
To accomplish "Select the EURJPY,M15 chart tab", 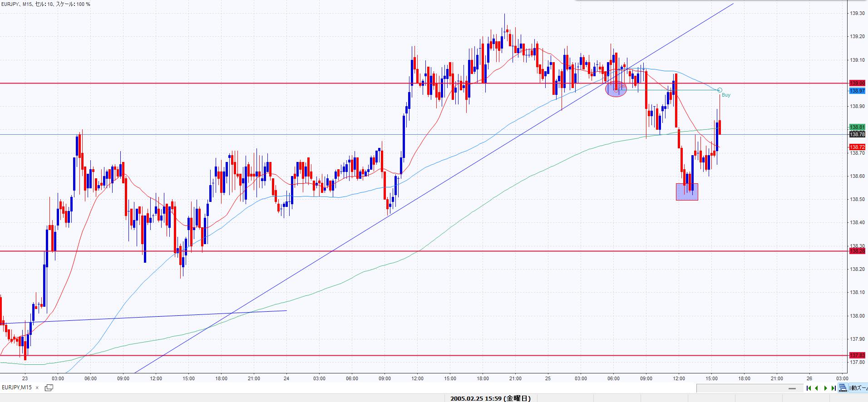I will click(17, 387).
